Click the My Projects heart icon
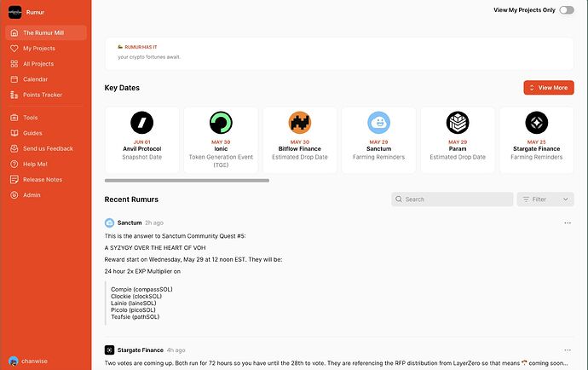Viewport: 588px width, 370px height. (14, 49)
